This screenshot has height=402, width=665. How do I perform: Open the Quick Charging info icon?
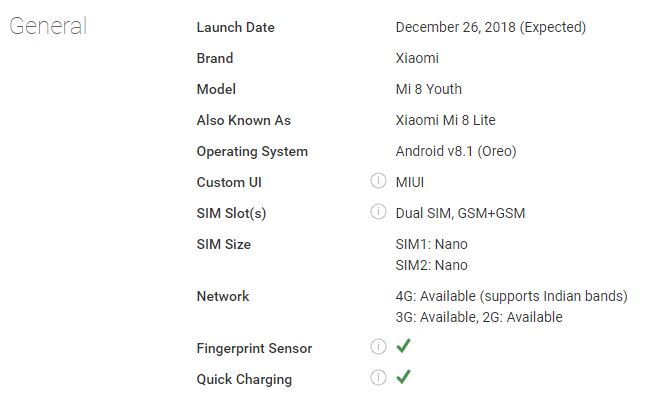(378, 377)
